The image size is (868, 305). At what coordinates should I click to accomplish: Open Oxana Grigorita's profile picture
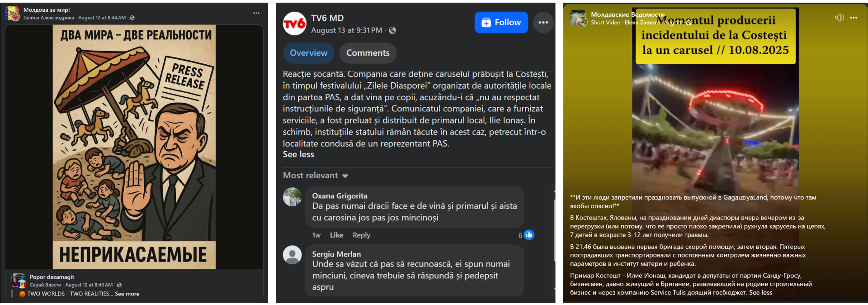292,197
